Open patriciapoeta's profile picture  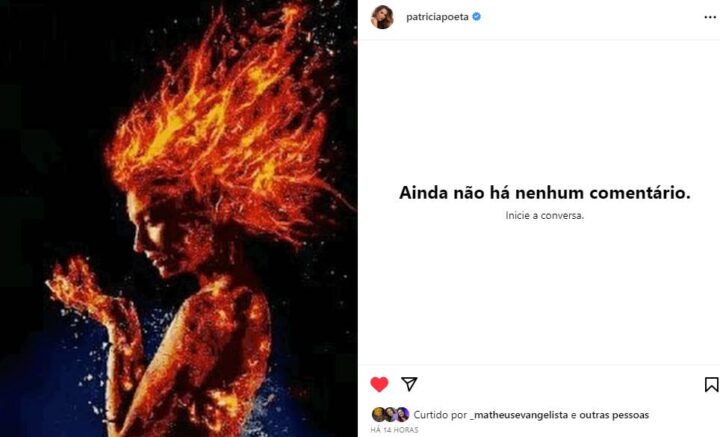point(382,17)
